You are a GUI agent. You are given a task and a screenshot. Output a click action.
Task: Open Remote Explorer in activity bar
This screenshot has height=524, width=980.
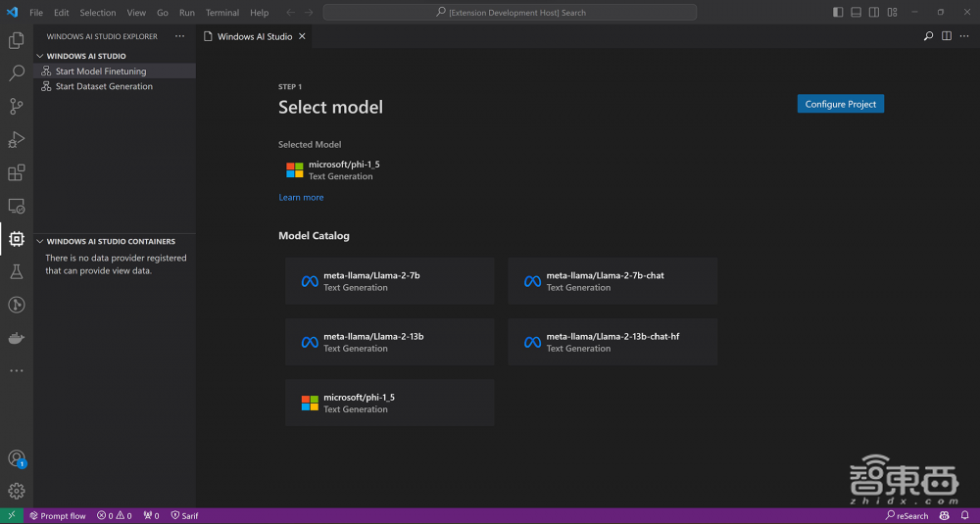click(x=16, y=206)
